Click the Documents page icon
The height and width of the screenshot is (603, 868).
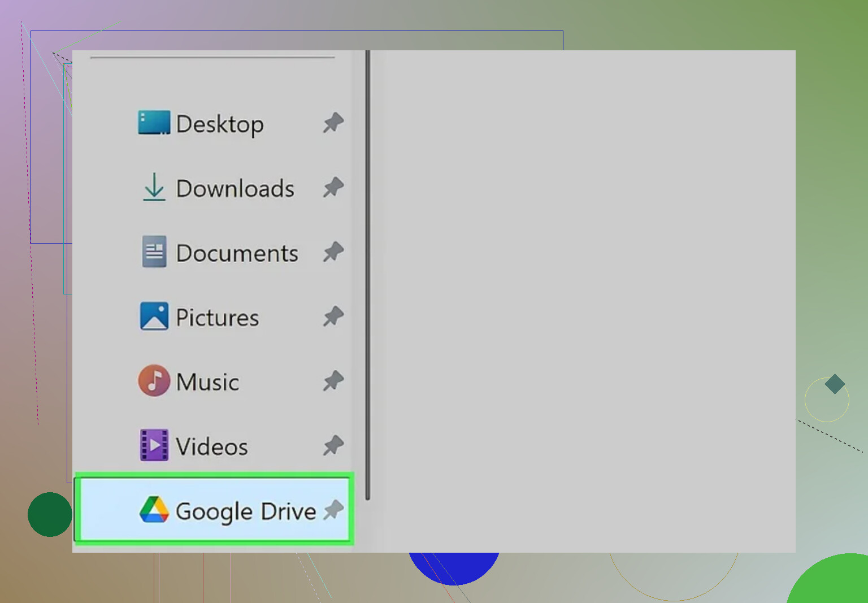coord(154,251)
